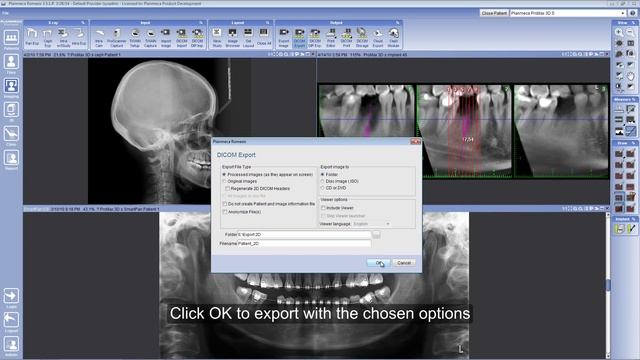Close the DICOM Export dialog with X
Viewport: 640px width, 360px height.
tap(415, 142)
